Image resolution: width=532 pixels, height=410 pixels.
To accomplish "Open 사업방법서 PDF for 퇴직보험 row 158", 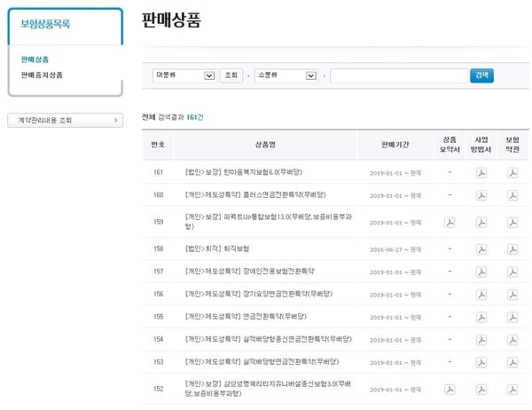I will (x=481, y=249).
